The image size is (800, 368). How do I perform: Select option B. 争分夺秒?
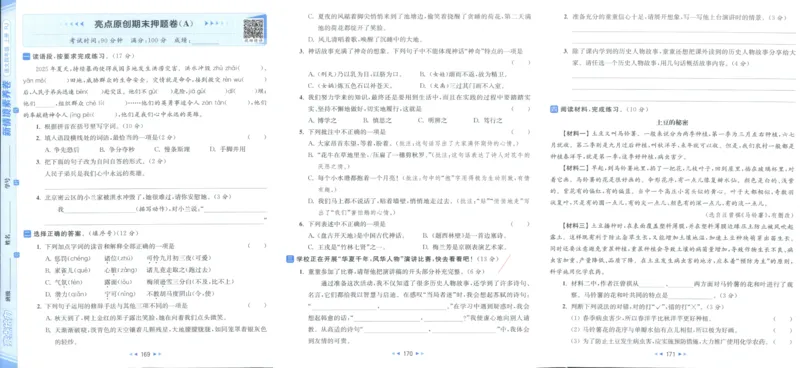[117, 150]
